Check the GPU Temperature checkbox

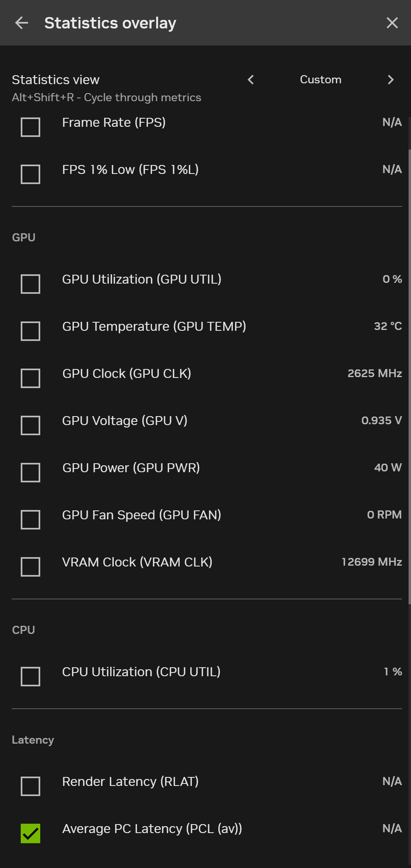click(30, 331)
